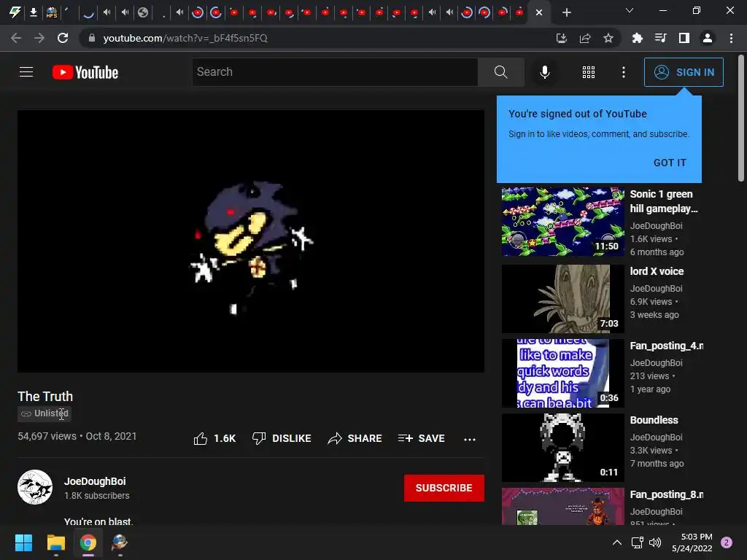The width and height of the screenshot is (747, 560).
Task: Like the video with thumbs up
Action: [214, 438]
